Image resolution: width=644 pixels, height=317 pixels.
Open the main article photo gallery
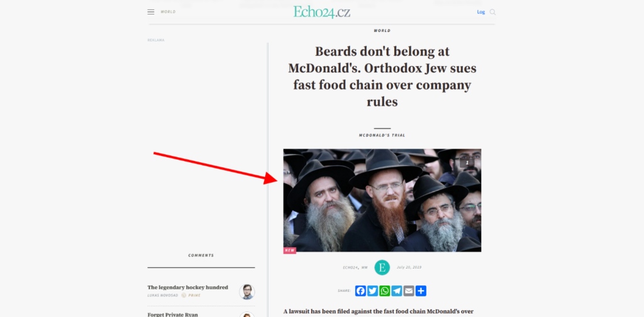(382, 201)
